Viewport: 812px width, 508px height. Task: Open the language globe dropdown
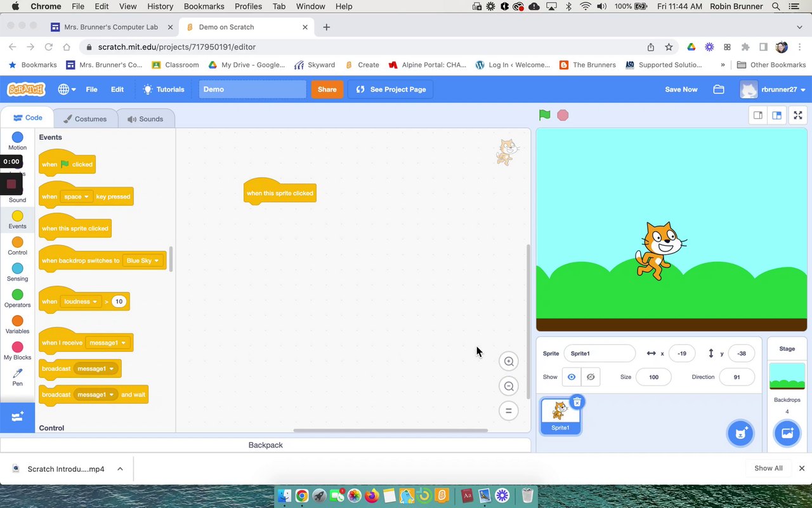[67, 90]
